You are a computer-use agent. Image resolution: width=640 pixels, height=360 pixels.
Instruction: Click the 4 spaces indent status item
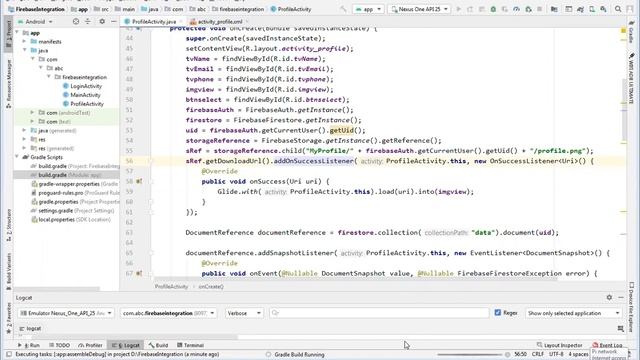[578, 354]
